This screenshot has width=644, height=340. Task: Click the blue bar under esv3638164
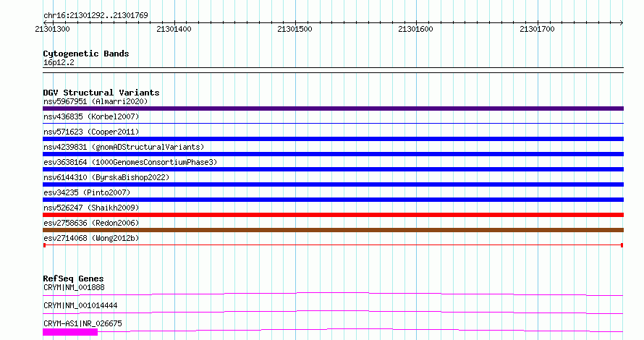tap(333, 169)
